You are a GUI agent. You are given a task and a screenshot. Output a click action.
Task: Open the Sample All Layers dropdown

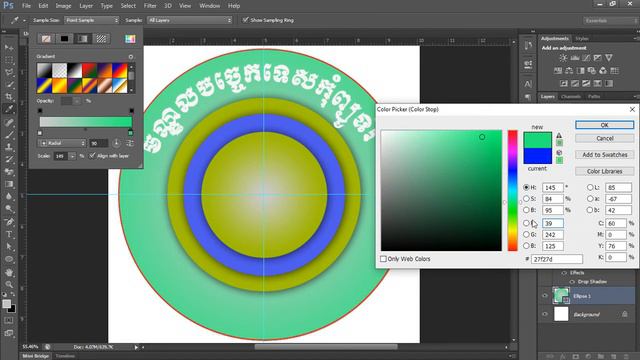(x=189, y=20)
